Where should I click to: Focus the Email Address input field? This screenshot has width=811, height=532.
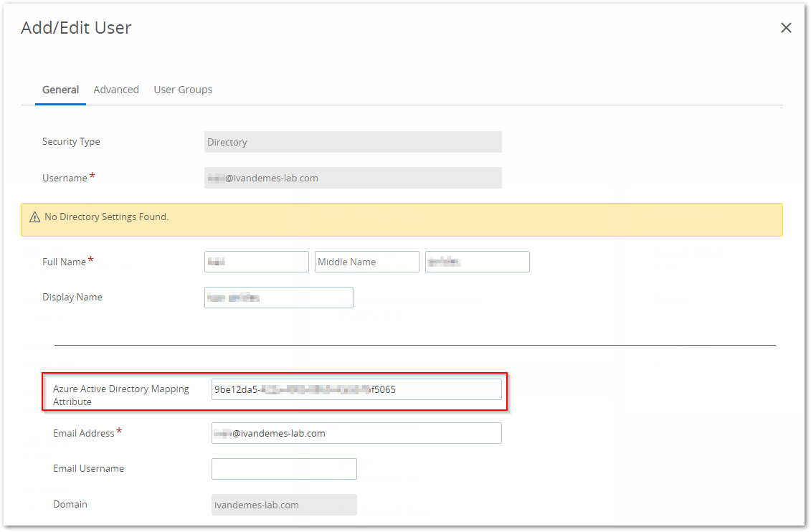point(356,433)
